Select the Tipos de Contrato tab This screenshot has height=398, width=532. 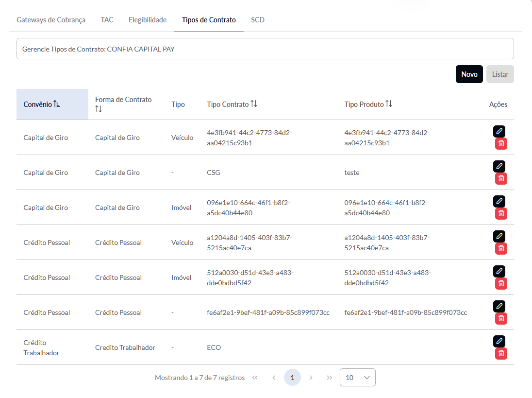(x=209, y=20)
